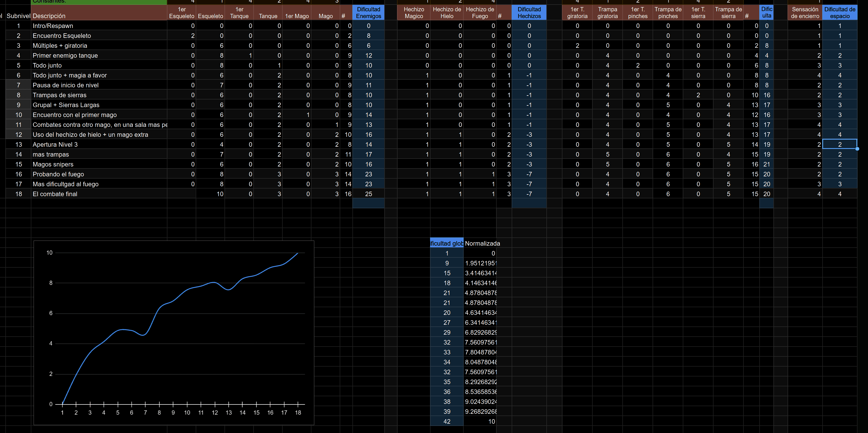Viewport: 868px width, 433px height.
Task: Select the Todo junto + magia a favor cell
Action: tap(99, 75)
